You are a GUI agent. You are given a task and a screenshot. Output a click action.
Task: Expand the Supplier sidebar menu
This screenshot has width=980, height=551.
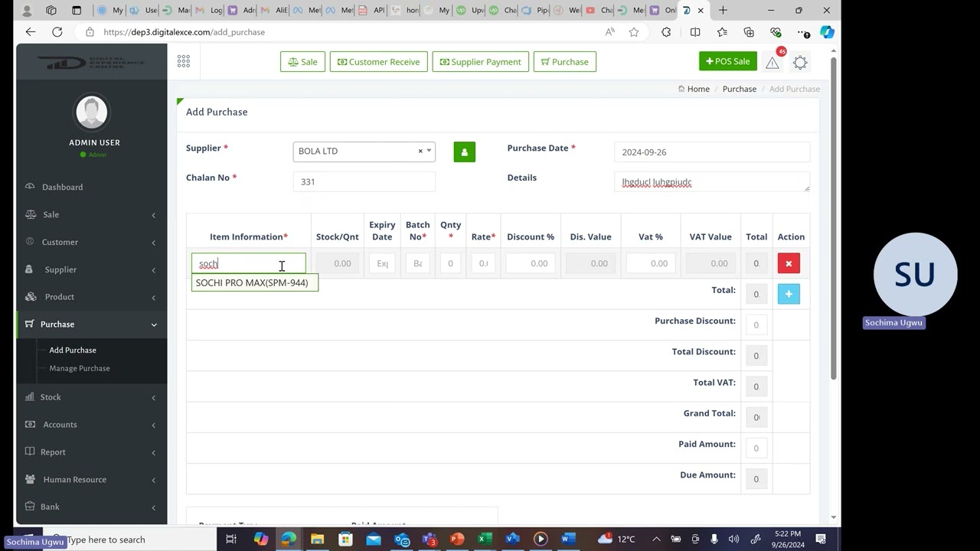[92, 269]
